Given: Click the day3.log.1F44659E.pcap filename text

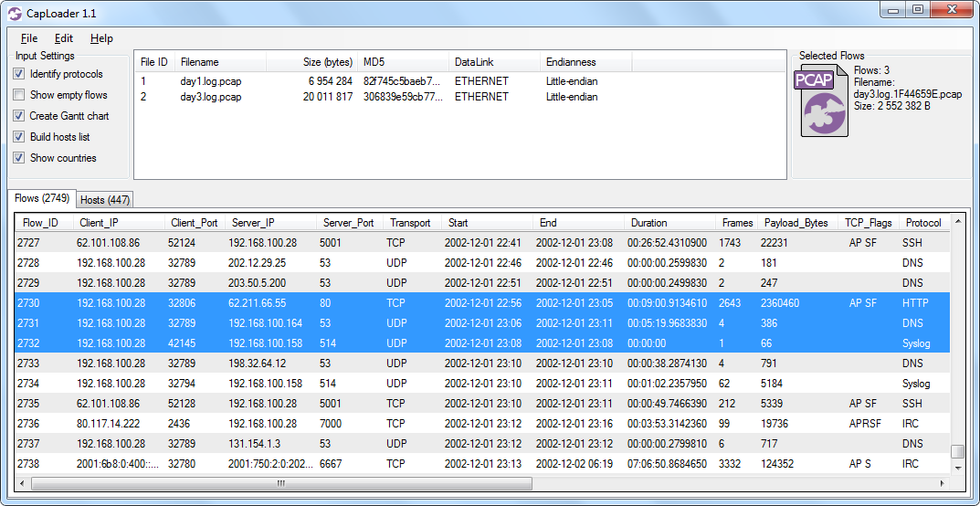Looking at the screenshot, I should click(908, 94).
